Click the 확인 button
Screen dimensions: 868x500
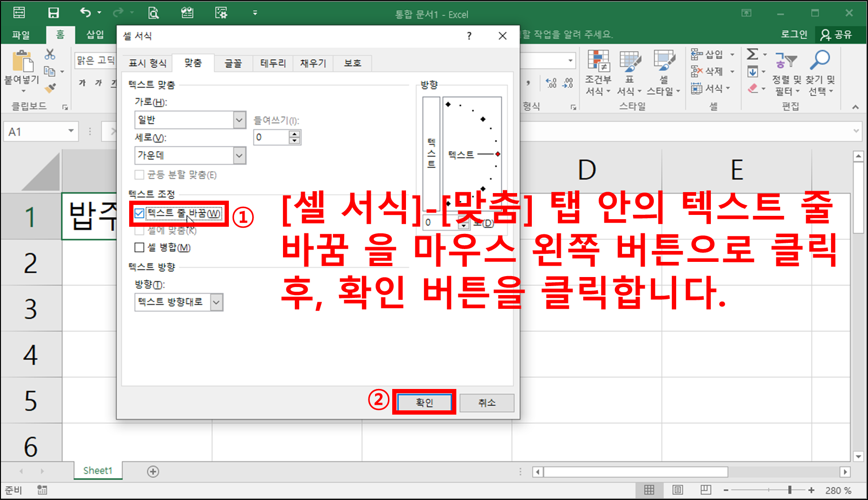[x=424, y=402]
